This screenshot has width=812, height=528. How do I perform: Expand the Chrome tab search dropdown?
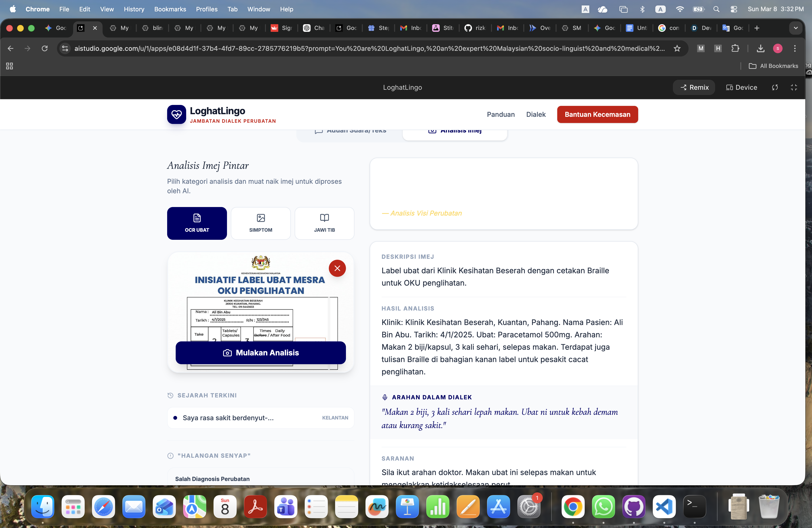(x=796, y=28)
